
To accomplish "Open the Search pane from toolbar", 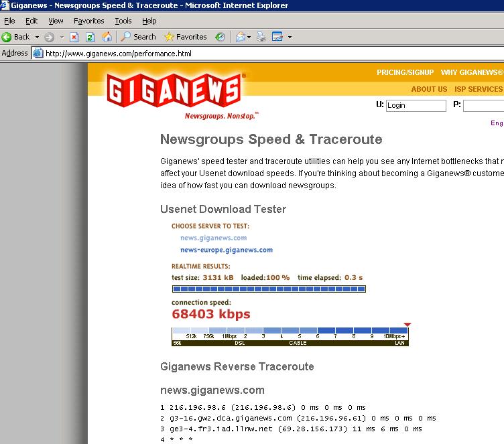I will point(138,37).
